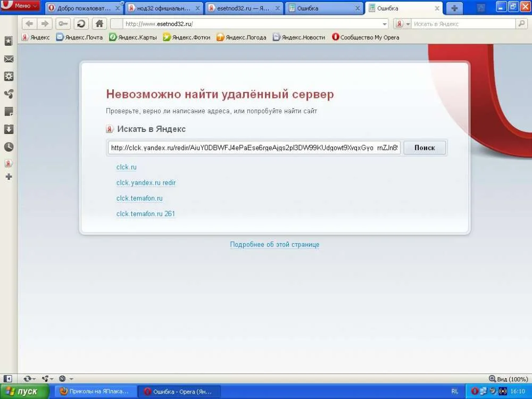Open the Opera Unite status dropdown
Image resolution: width=532 pixels, height=399 pixels.
47,379
